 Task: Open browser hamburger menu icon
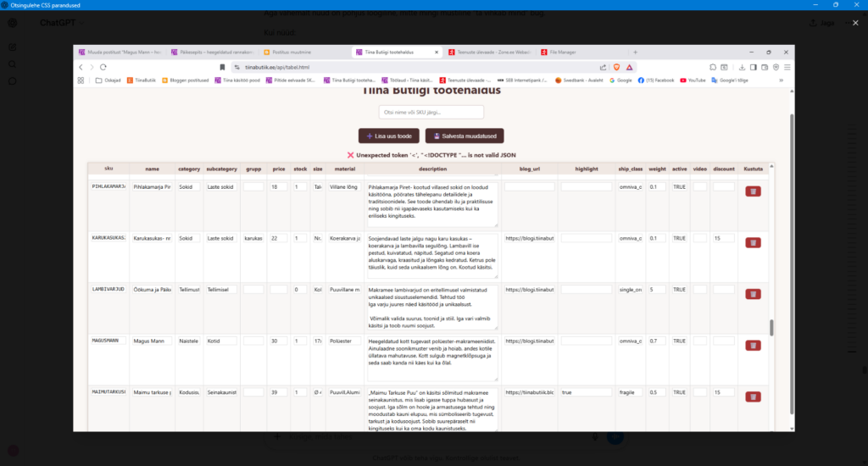coord(787,67)
